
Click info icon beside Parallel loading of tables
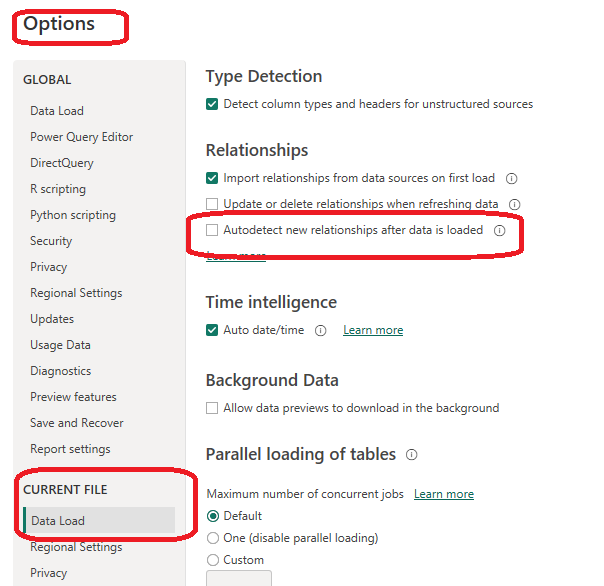coord(411,455)
